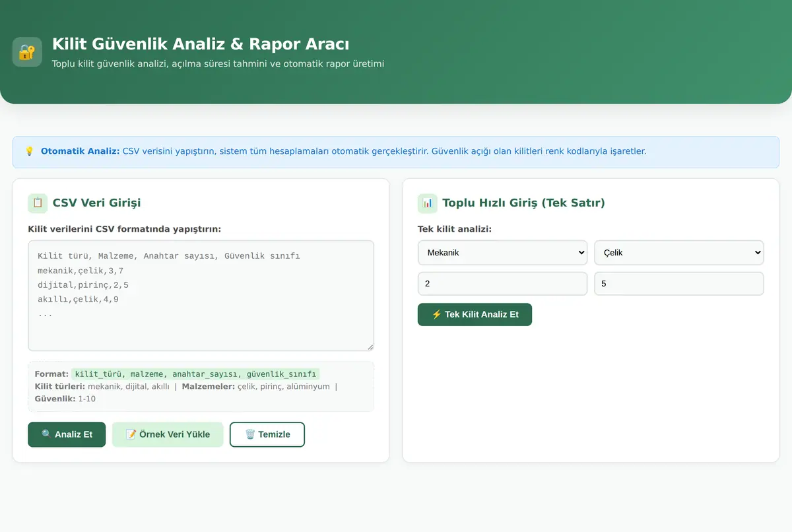Click the 'Kilit verilerini CSV formatında yapıştırın:' label

[125, 229]
